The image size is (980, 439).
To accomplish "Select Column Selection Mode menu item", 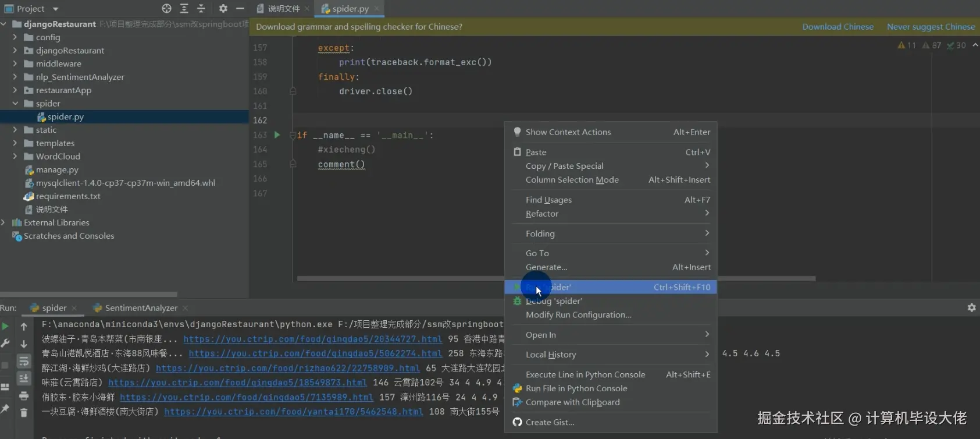I will [x=611, y=180].
